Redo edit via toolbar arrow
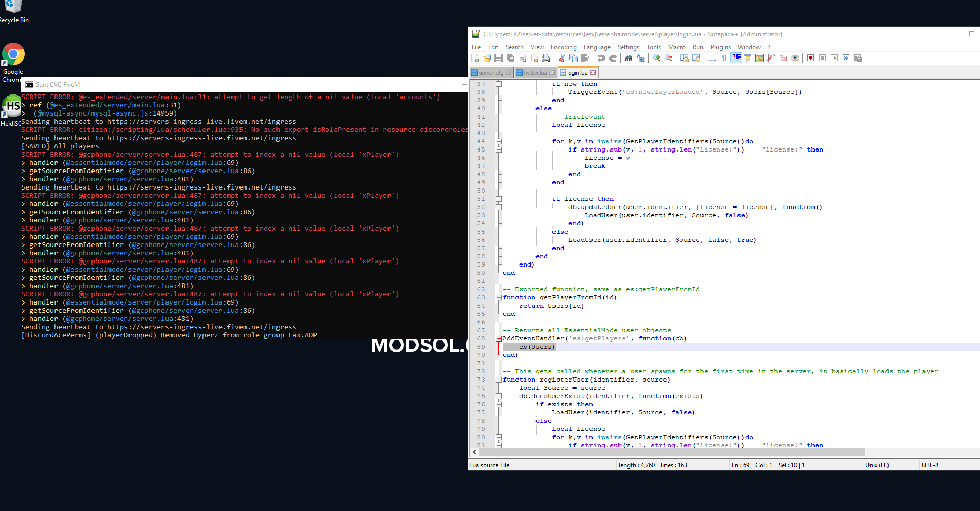Viewport: 980px width, 511px height. [x=613, y=58]
